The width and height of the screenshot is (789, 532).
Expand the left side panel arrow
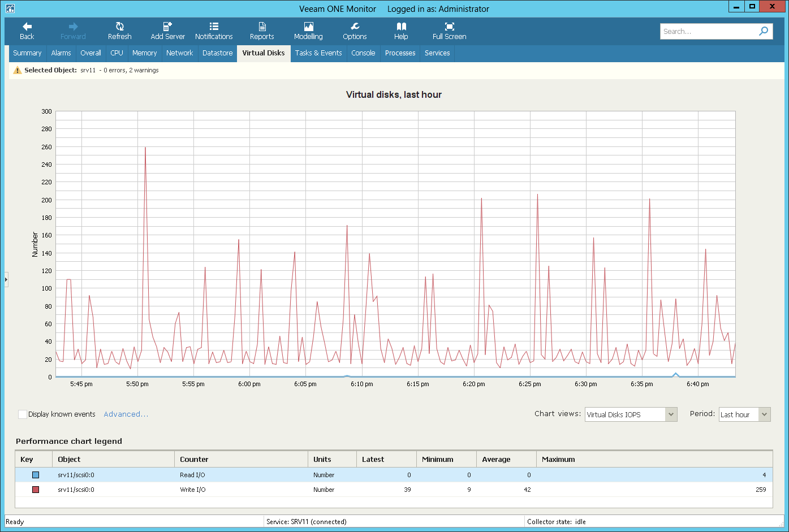[6, 279]
